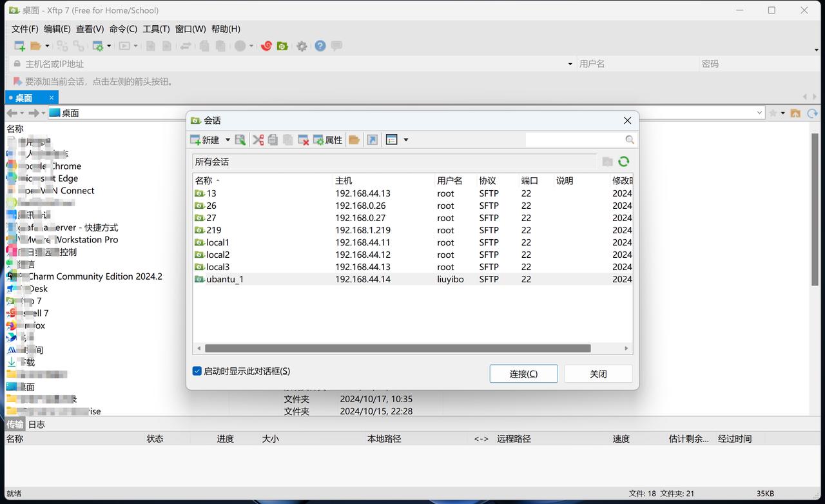Open the 帮助(H) menu
The image size is (825, 504).
click(226, 29)
